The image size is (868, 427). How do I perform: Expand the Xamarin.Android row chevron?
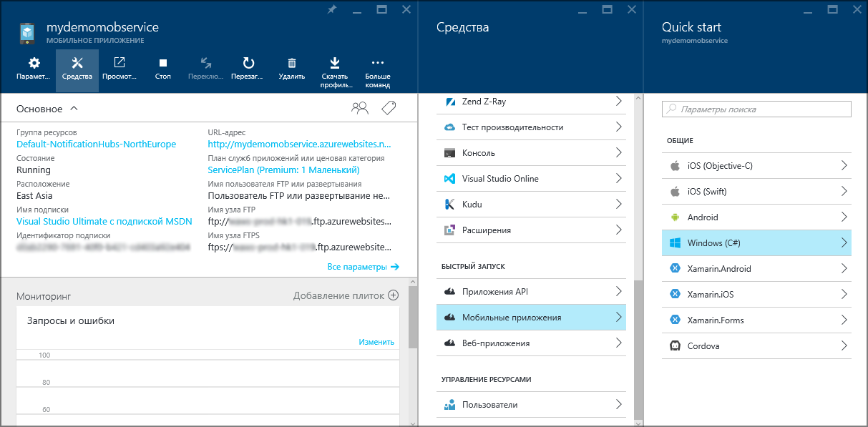coord(844,269)
